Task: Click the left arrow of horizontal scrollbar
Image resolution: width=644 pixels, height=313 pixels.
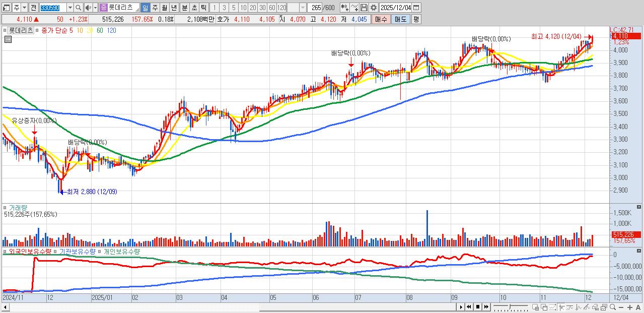Action: 5,307
